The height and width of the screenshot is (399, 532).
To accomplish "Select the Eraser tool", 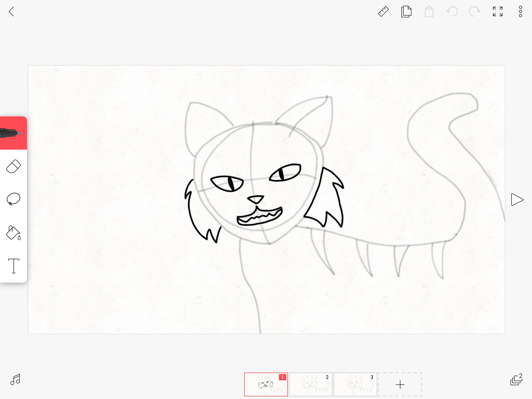I will (x=13, y=166).
